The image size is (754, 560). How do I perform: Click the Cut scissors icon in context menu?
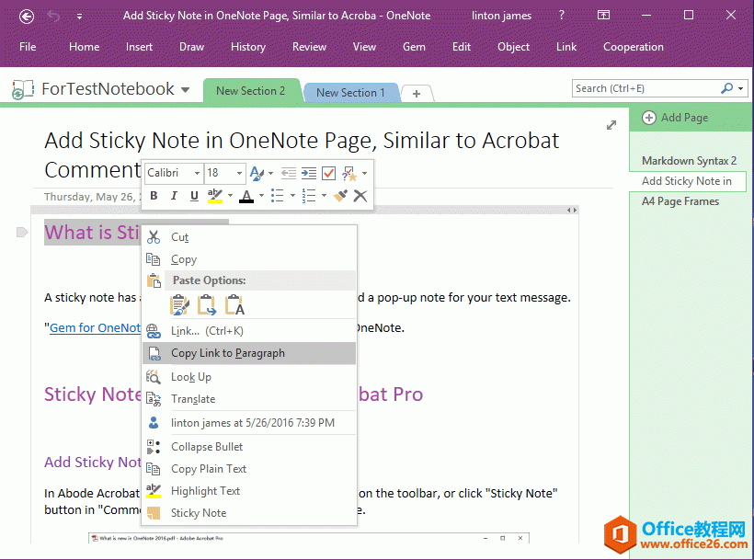pyautogui.click(x=155, y=237)
